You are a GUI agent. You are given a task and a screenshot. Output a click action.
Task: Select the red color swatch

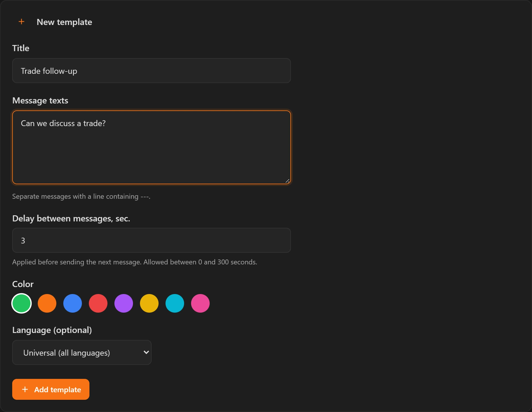pyautogui.click(x=98, y=303)
